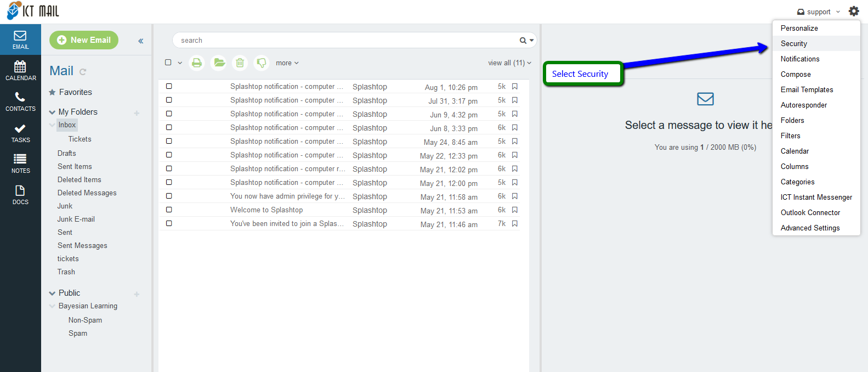The image size is (868, 372).
Task: Tick the select-all messages checkbox
Action: (x=168, y=63)
